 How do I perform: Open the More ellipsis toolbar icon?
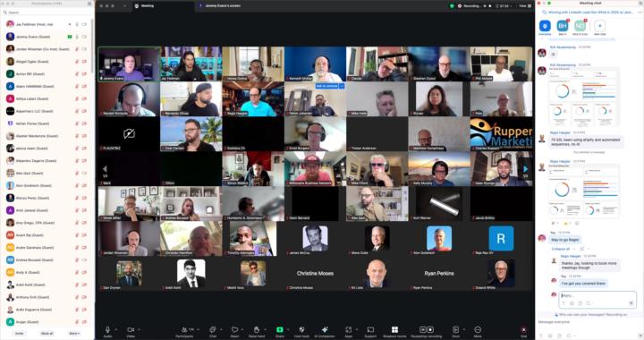(478, 330)
